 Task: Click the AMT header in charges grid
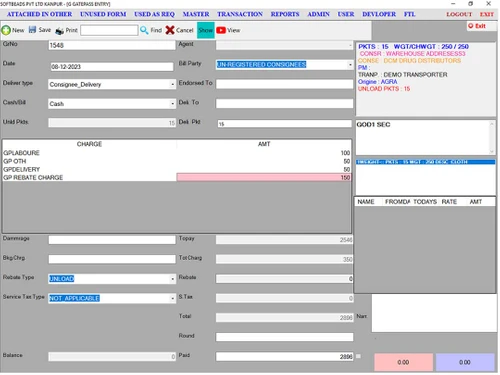click(x=264, y=144)
